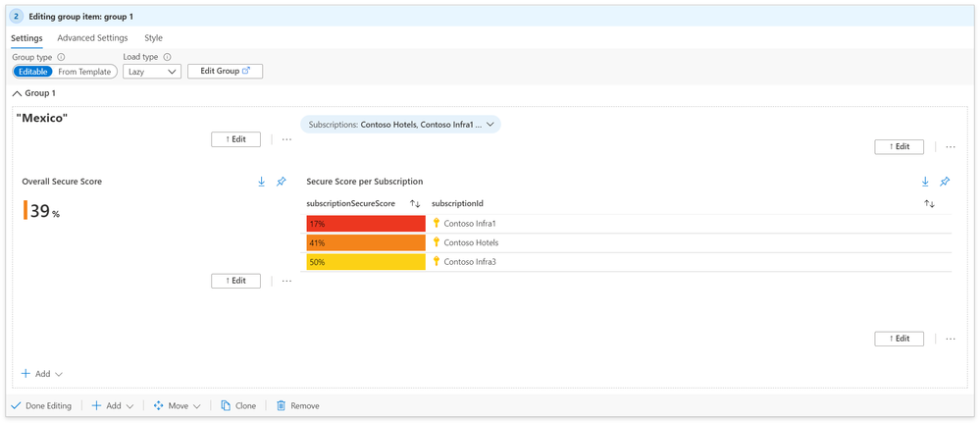Open ellipsis menu beside Subscriptions Edit button
This screenshot has width=980, height=423.
pyautogui.click(x=951, y=147)
